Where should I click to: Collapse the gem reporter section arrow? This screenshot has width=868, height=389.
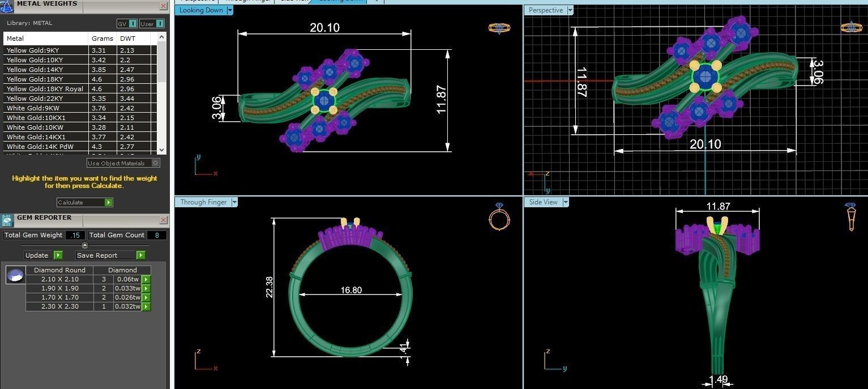pyautogui.click(x=85, y=245)
